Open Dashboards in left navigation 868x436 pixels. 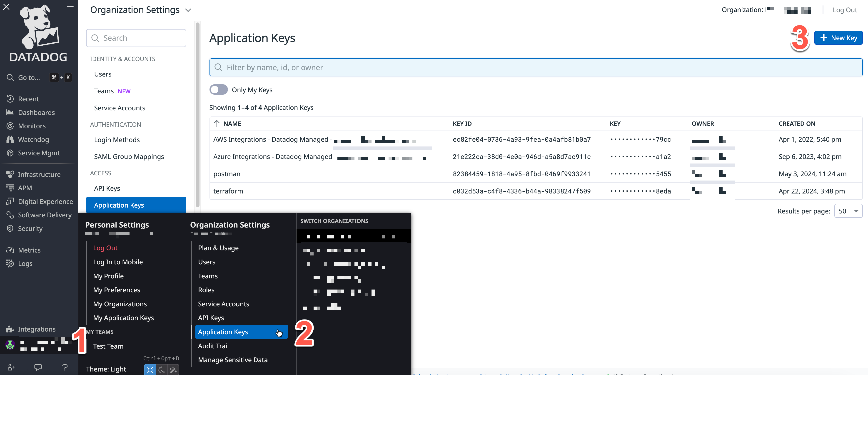(x=36, y=112)
